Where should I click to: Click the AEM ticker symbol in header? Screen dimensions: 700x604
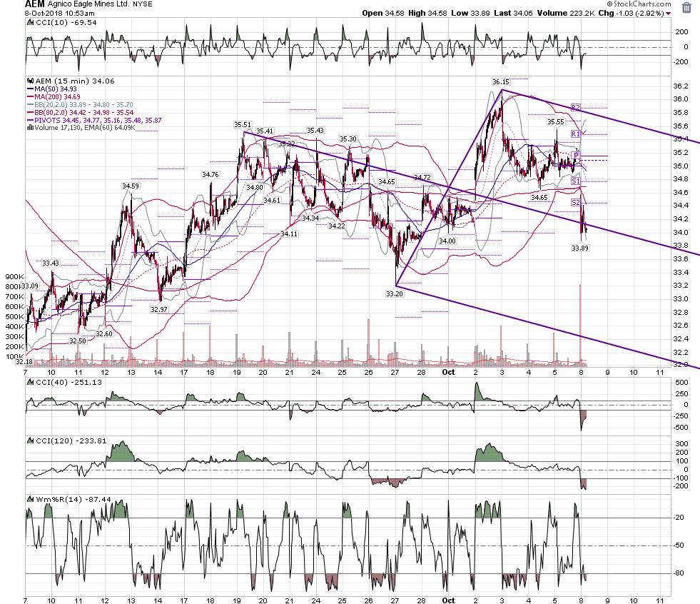click(35, 4)
